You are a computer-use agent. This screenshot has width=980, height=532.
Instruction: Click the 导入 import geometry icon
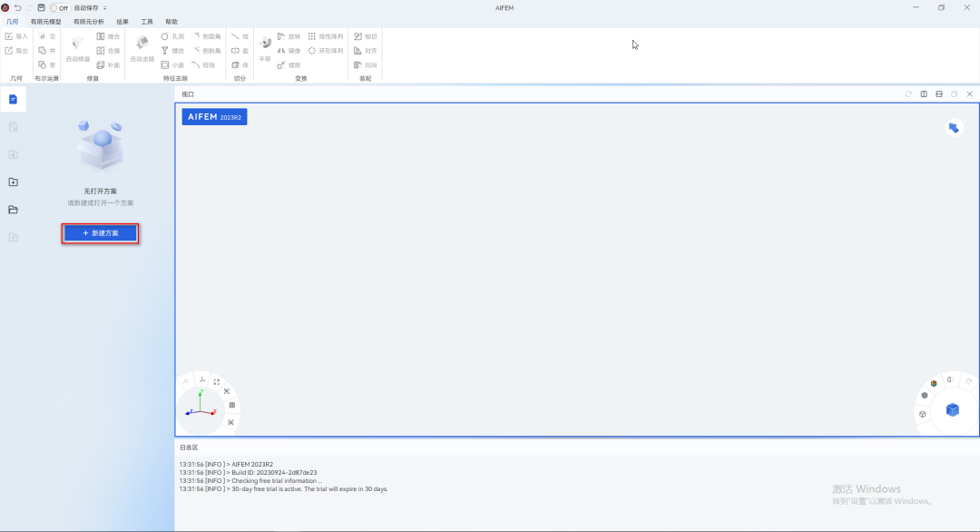click(x=16, y=36)
